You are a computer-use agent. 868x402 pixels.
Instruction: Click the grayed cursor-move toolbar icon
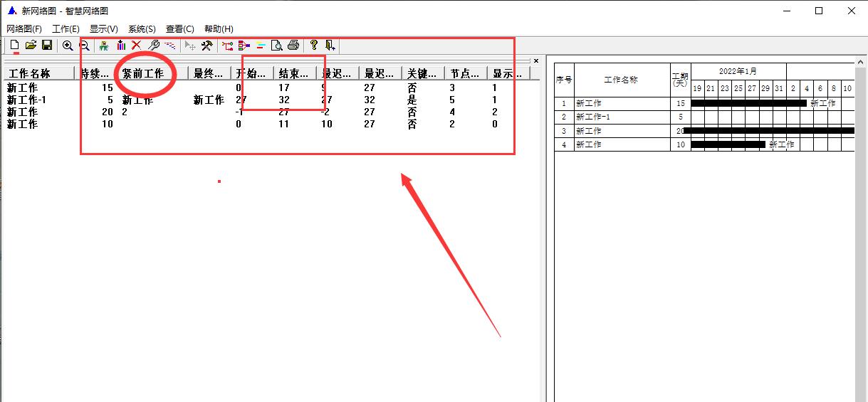coord(190,46)
